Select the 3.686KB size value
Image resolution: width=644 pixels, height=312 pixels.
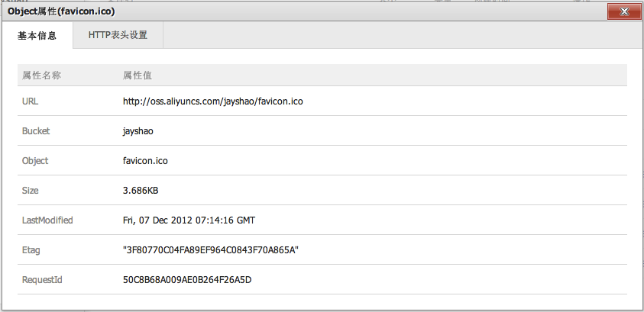pos(141,191)
